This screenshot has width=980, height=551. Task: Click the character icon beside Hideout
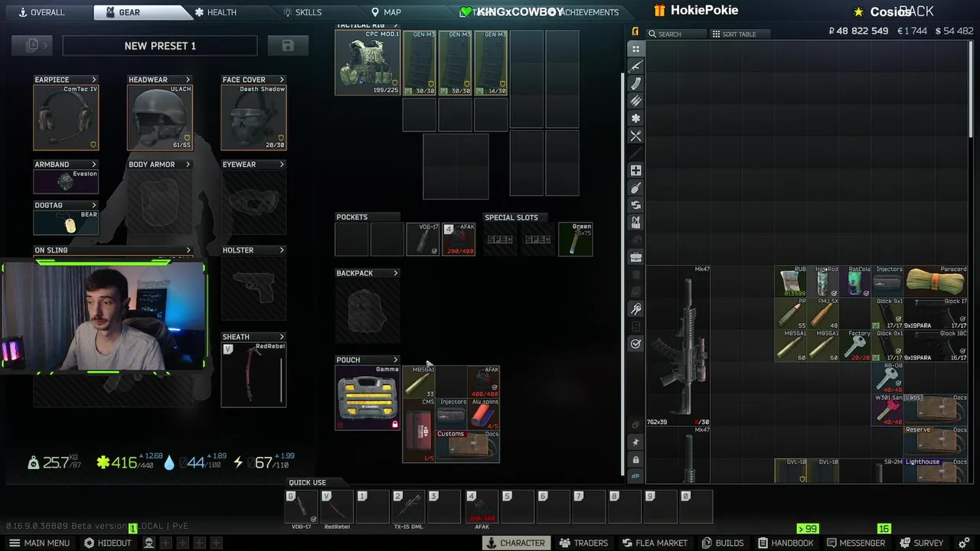[149, 543]
